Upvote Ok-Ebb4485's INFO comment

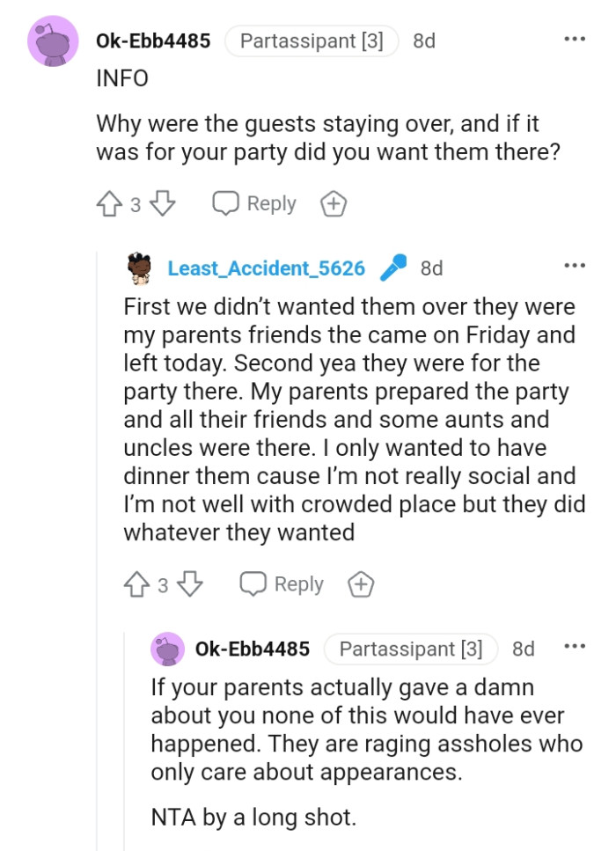pyautogui.click(x=108, y=202)
